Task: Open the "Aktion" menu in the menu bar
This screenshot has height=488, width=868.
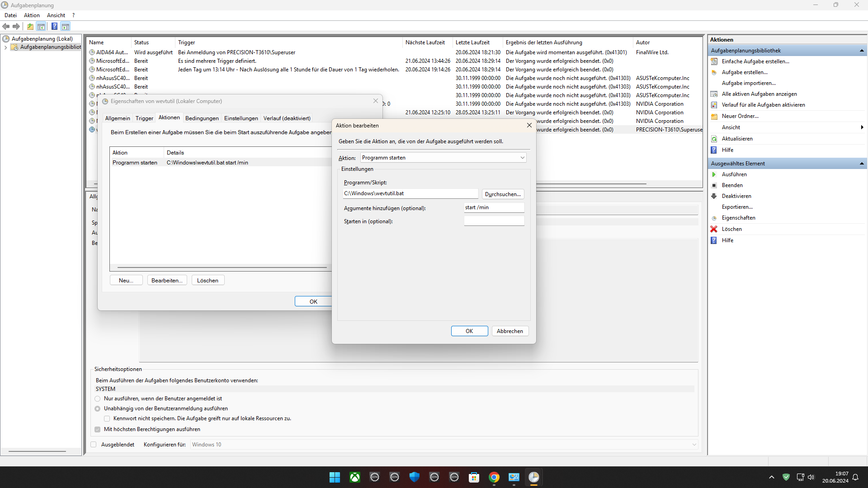Action: (31, 15)
